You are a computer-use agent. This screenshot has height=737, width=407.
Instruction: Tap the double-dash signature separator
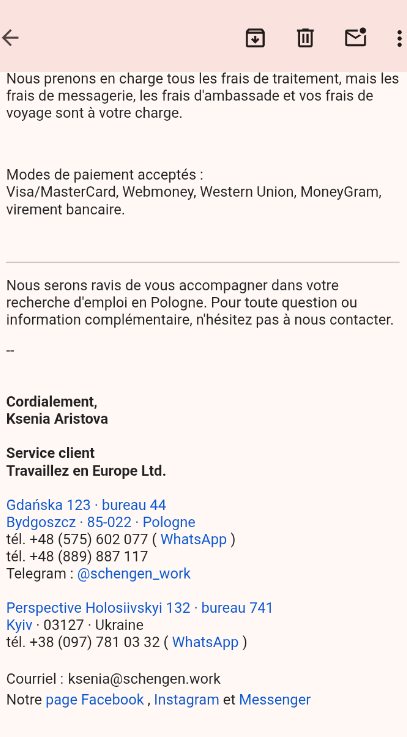10,351
